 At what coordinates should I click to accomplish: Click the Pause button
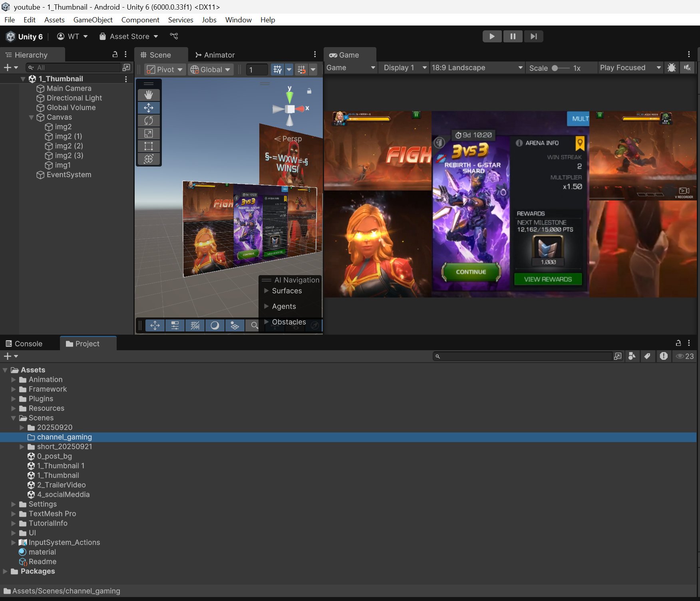513,36
